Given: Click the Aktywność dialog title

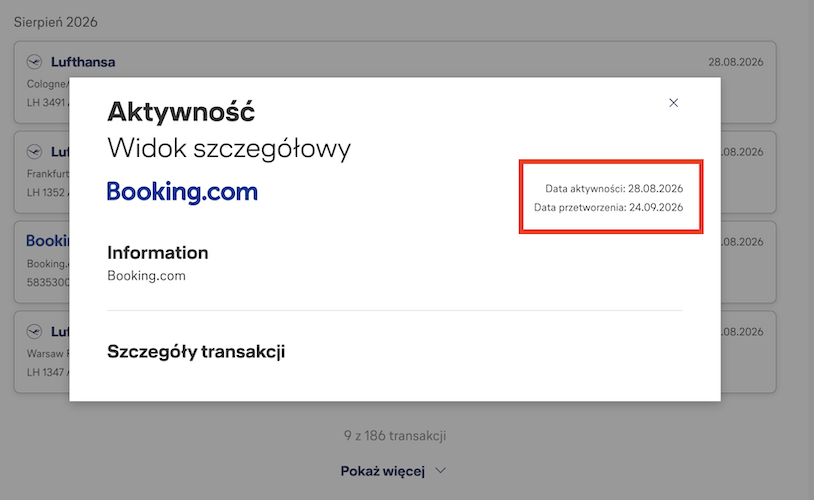Looking at the screenshot, I should pos(181,112).
